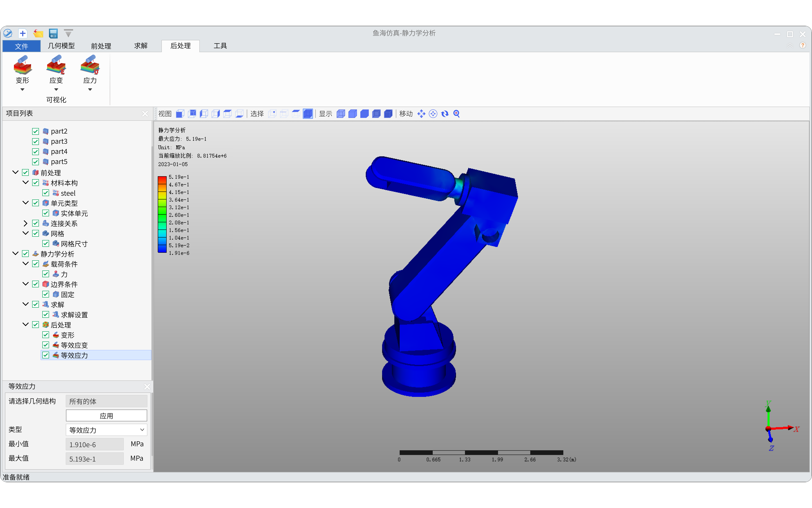Switch to the 工具 tab
The width and height of the screenshot is (812, 508).
pos(220,46)
